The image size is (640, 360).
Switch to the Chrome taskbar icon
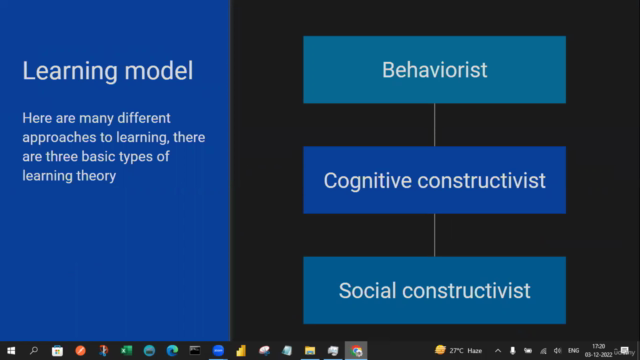[x=356, y=351]
